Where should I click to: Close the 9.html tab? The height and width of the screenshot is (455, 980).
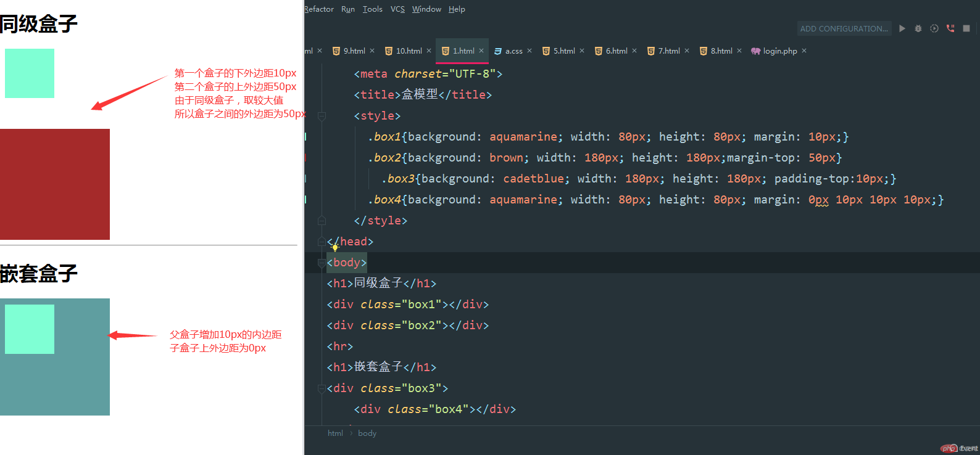pyautogui.click(x=372, y=51)
